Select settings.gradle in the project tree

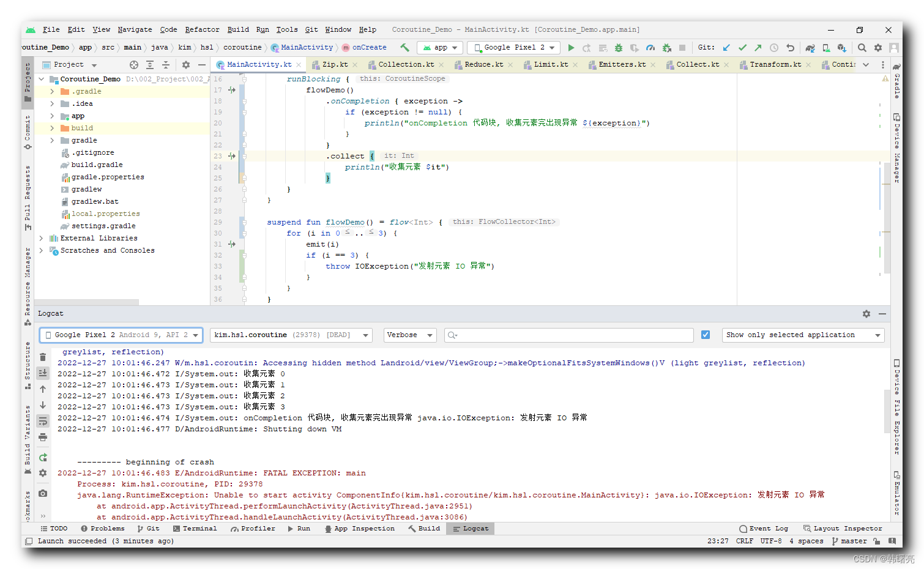[x=103, y=226]
